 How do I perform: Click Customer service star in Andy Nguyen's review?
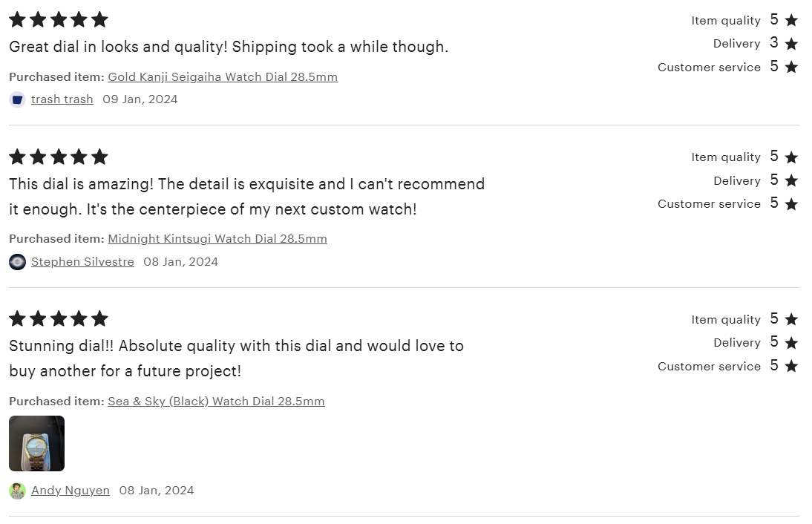[791, 366]
